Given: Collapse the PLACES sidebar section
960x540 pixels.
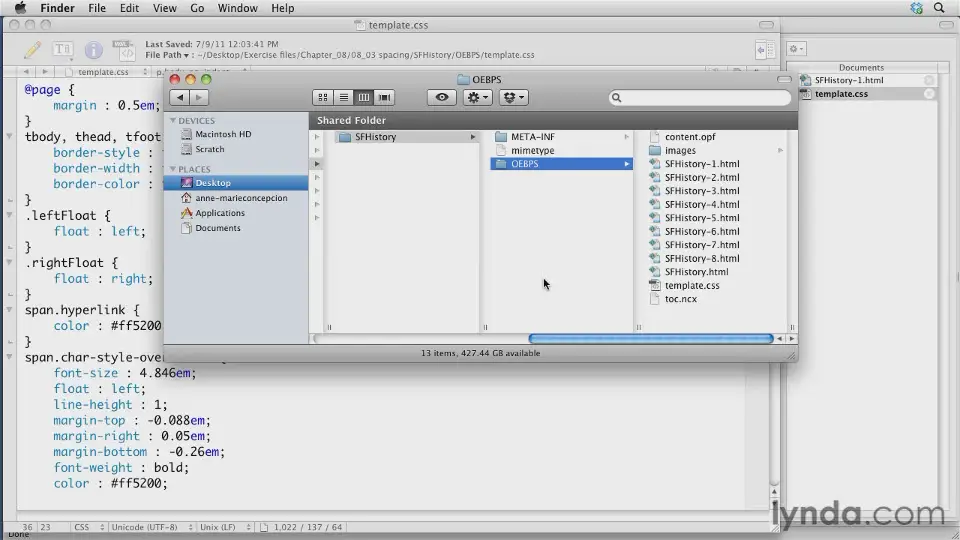Looking at the screenshot, I should 173,169.
